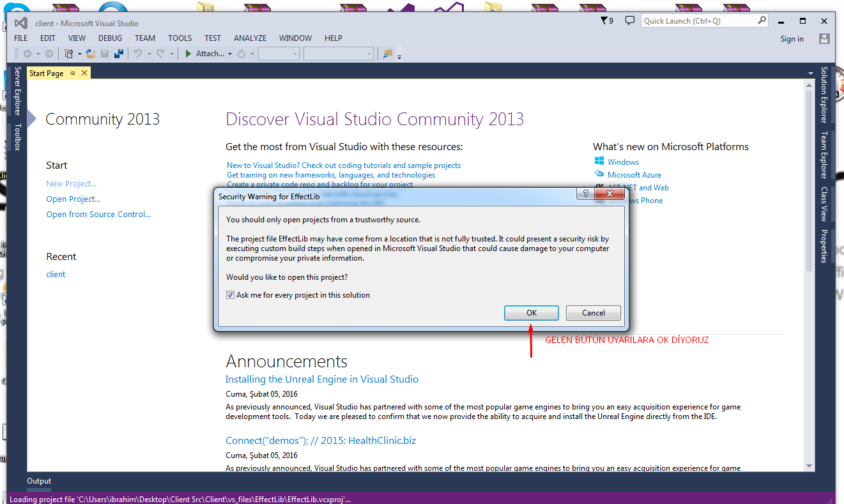Click the Quick Launch magnifier icon

(762, 20)
